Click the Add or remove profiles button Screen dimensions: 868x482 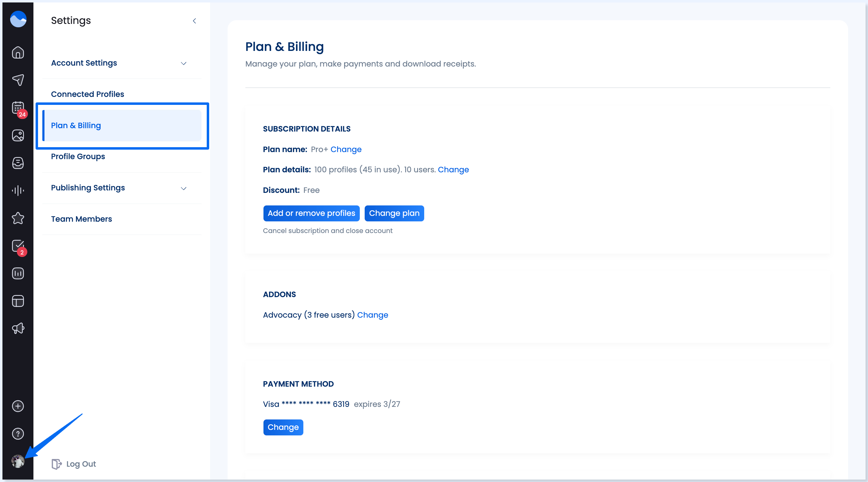311,213
